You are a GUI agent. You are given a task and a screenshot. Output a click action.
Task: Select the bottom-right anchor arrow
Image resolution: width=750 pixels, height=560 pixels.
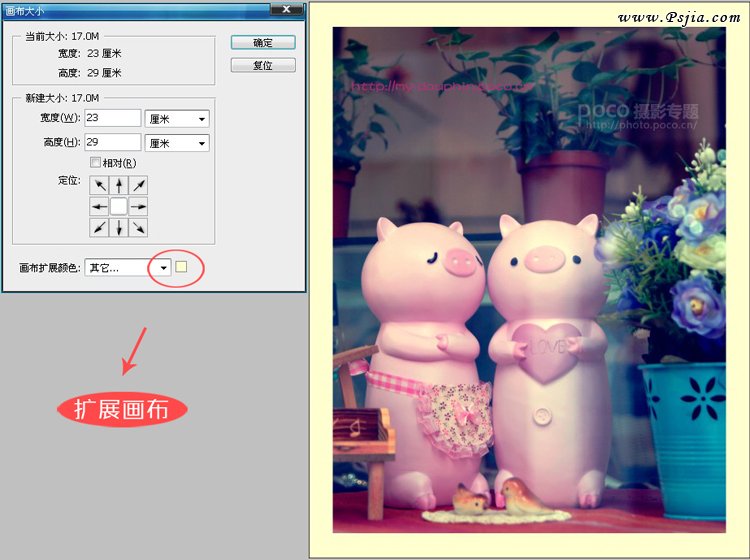click(x=138, y=228)
